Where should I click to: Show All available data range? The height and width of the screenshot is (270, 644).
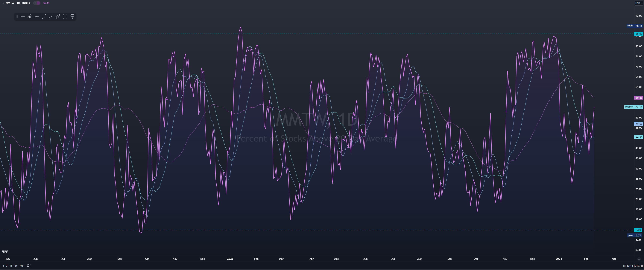point(21,265)
